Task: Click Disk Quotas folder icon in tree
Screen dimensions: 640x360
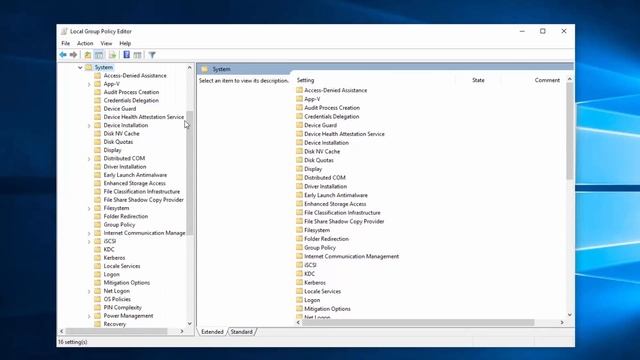Action: 98,142
